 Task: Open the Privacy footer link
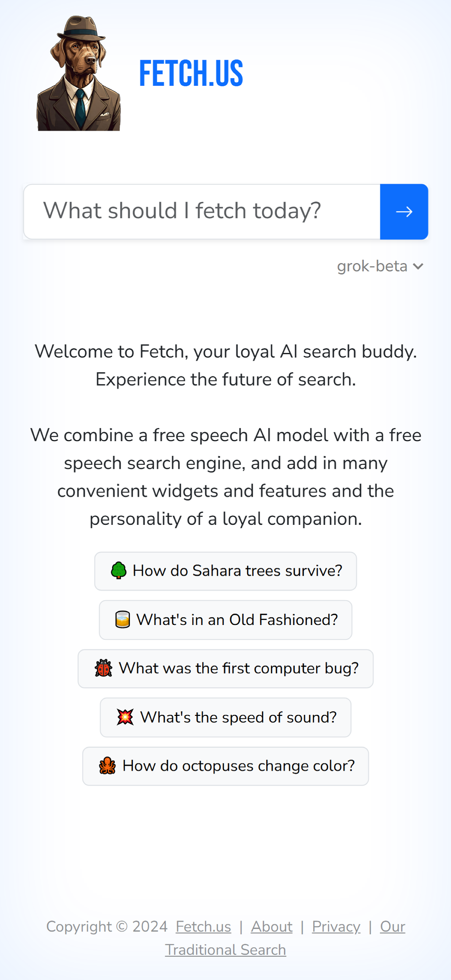pyautogui.click(x=336, y=926)
